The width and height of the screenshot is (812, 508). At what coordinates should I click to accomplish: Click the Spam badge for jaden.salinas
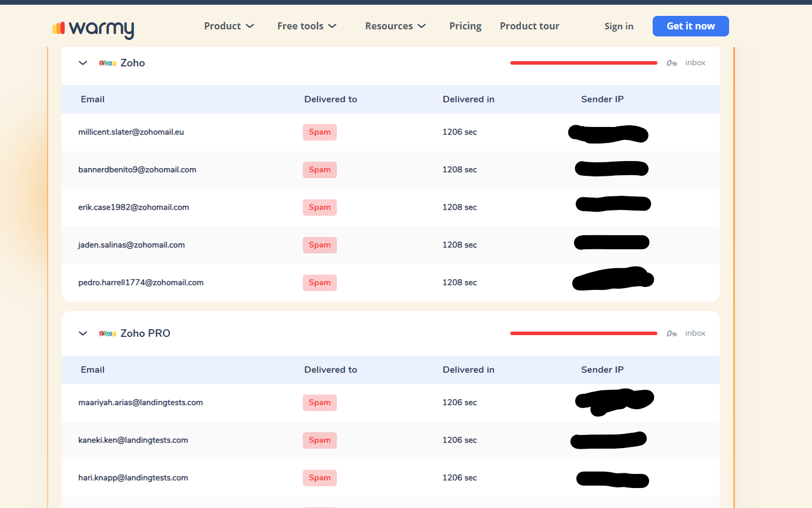click(x=320, y=245)
